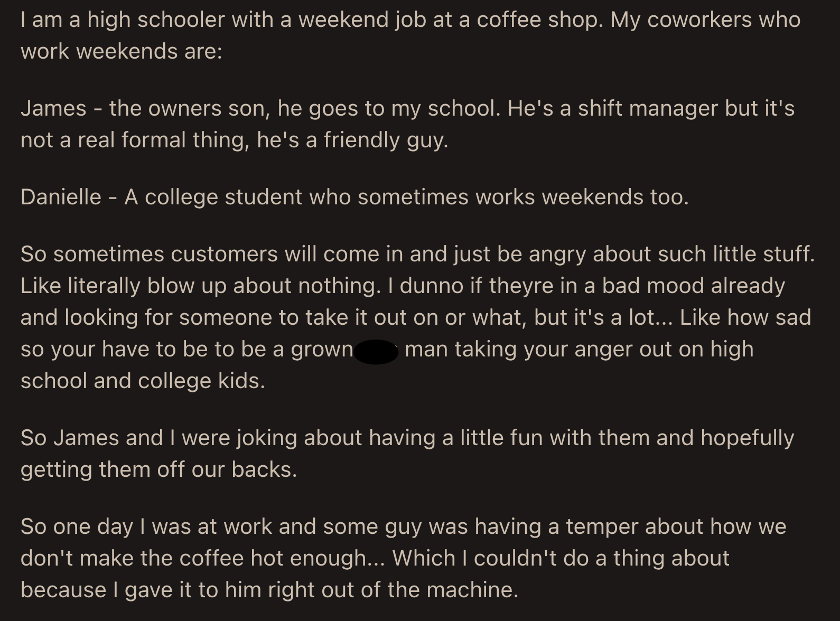
Task: Click the words "So sometimes customers"
Action: click(150, 254)
